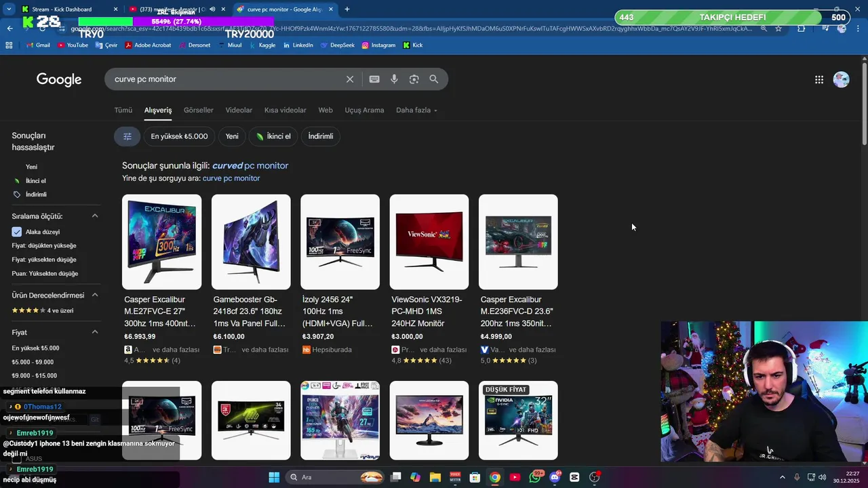Viewport: 868px width, 488px height.
Task: Collapse the Ürün Derecelendirmesi section
Action: tap(95, 296)
